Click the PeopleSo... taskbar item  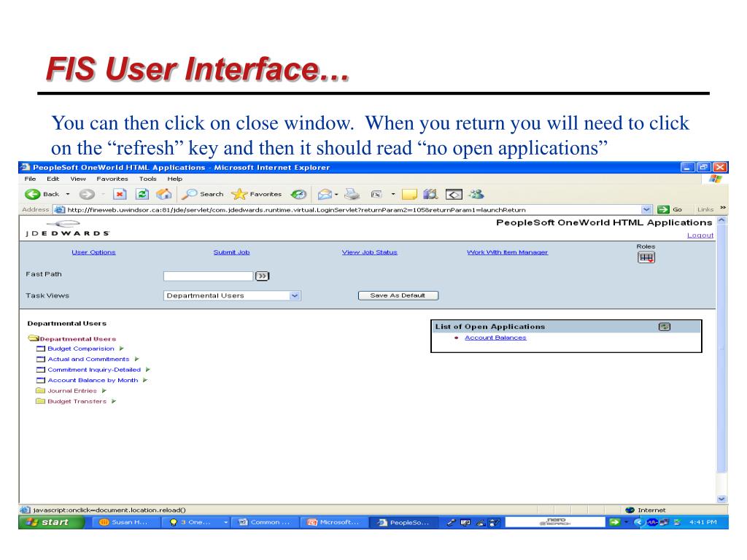[403, 522]
